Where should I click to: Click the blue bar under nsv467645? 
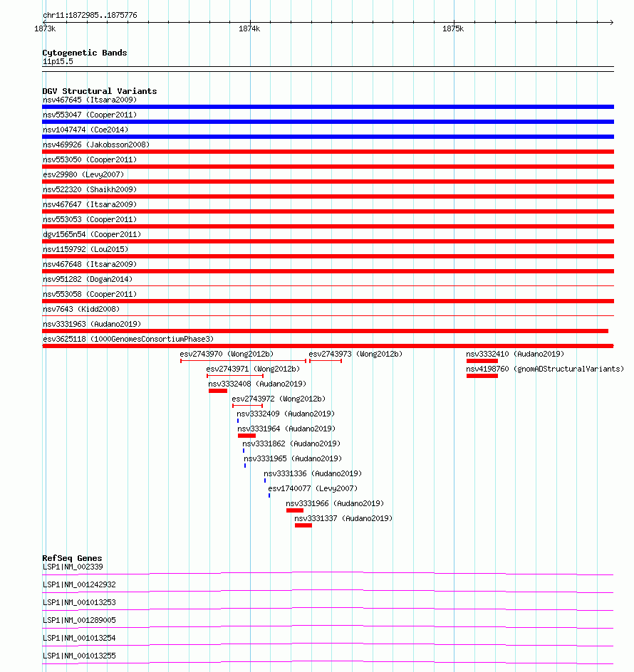328,107
